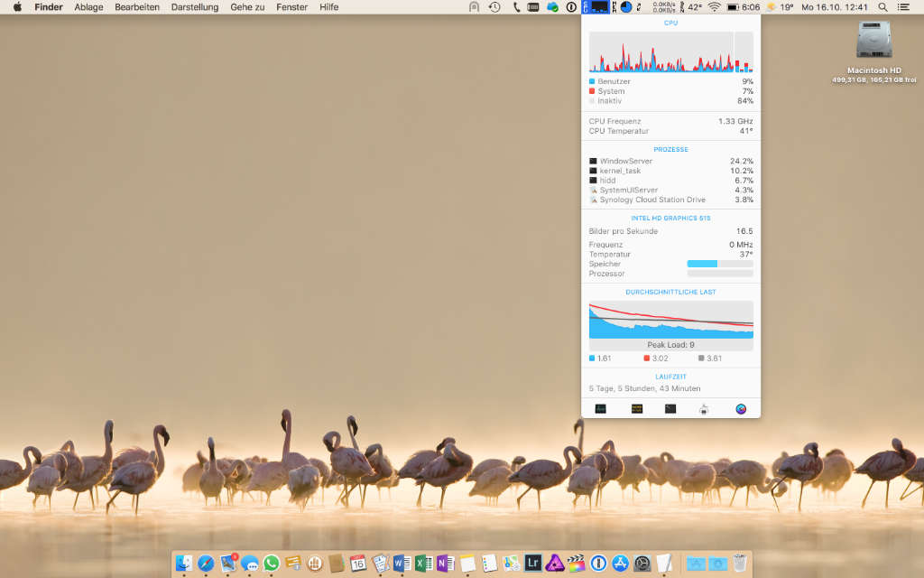Open the Ablage menu

[88, 7]
